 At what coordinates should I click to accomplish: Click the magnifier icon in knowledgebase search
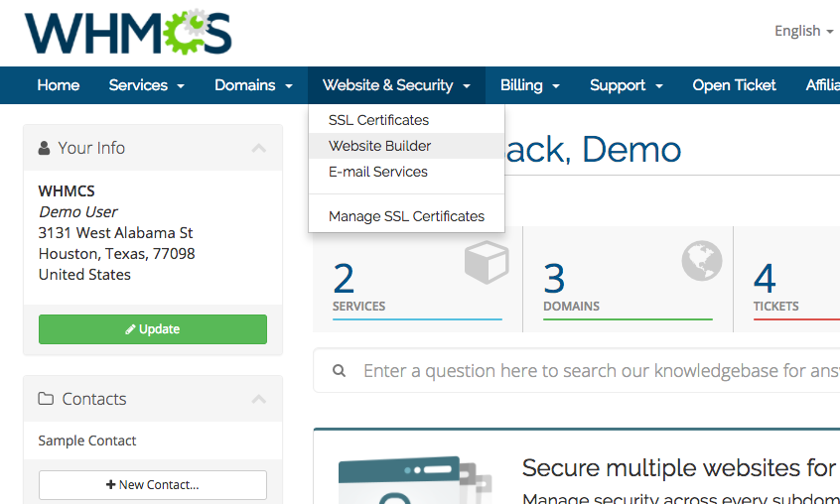point(339,370)
